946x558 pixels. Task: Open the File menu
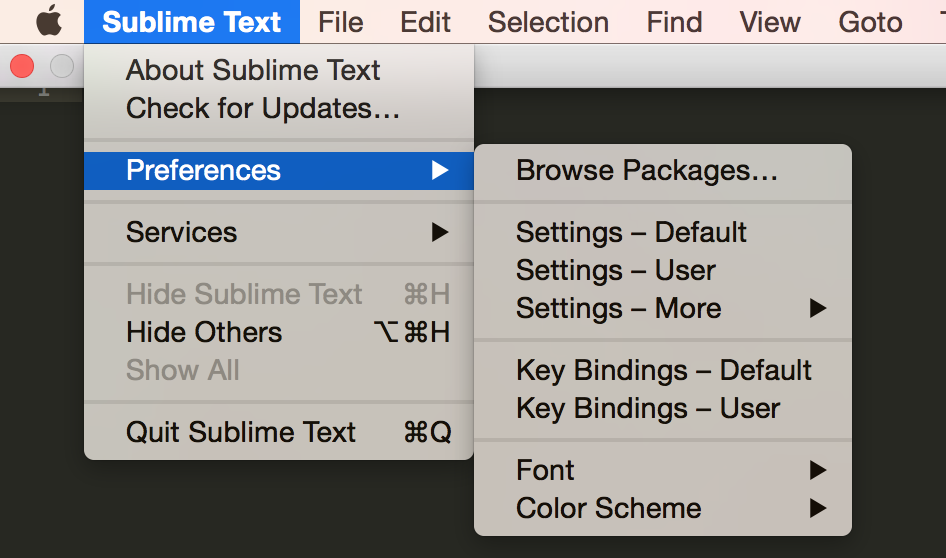click(x=341, y=22)
